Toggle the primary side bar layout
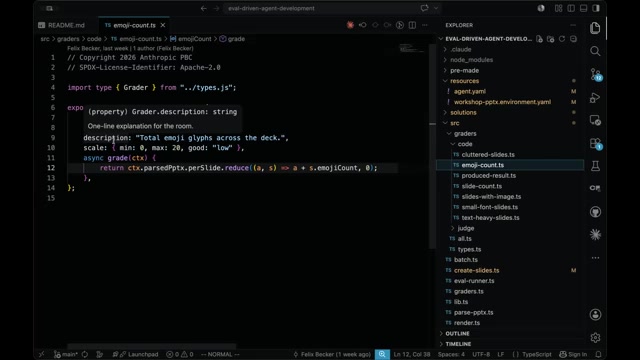The width and height of the screenshot is (640, 360). (x=571, y=8)
